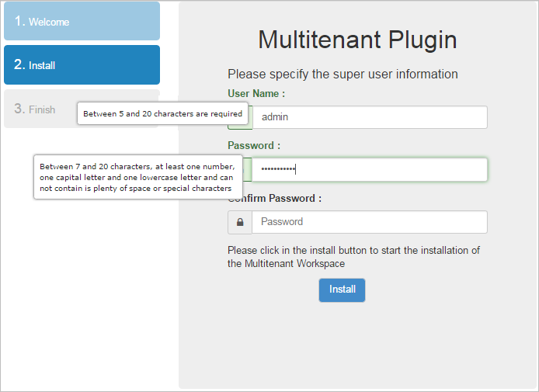The height and width of the screenshot is (392, 539).
Task: Click the green addon beside the Password field
Action: 247,170
